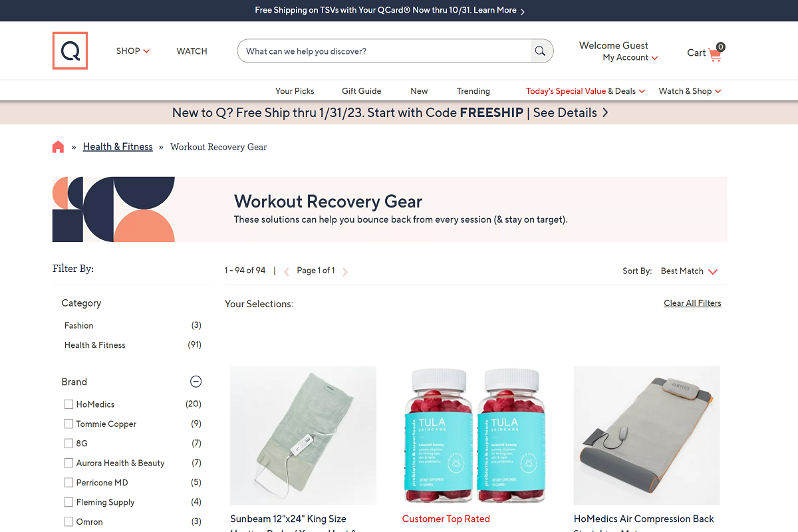Go to previous results page arrow

287,271
